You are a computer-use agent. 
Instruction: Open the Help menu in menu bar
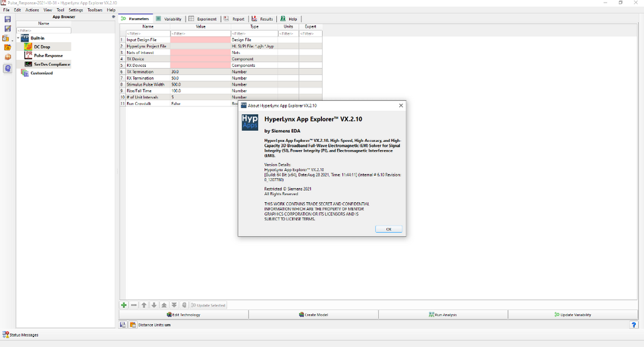[111, 10]
